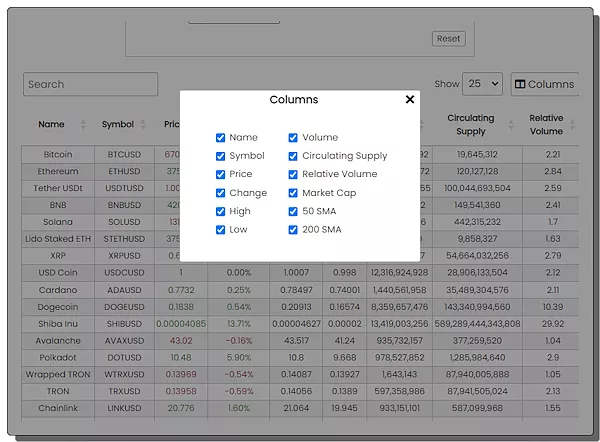Select the Ethereum row name
600x442 pixels.
[58, 171]
